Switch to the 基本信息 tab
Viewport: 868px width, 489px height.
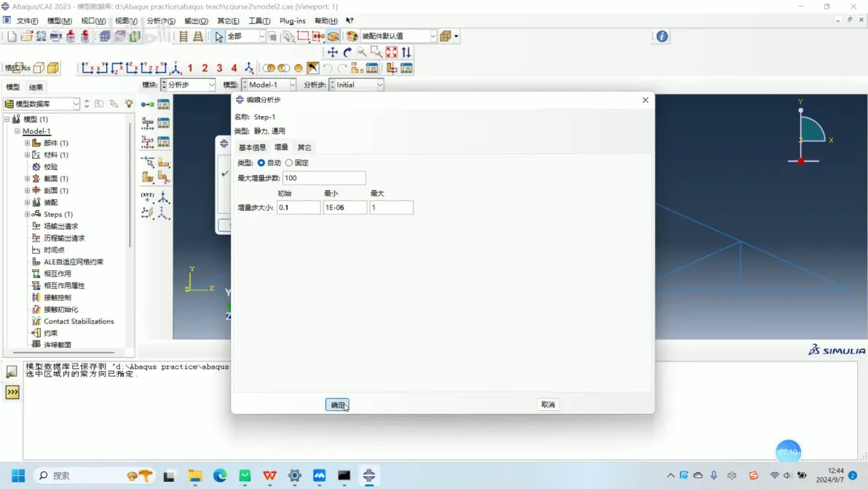click(253, 147)
